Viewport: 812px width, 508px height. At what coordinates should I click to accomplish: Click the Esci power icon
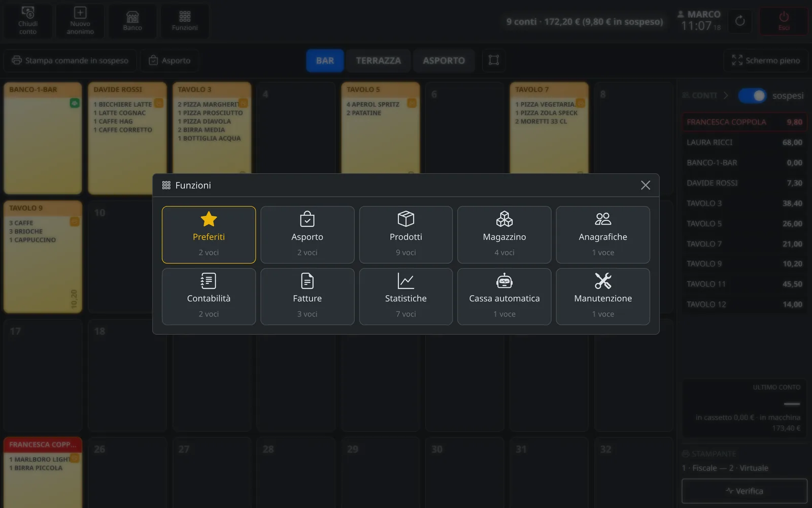(784, 21)
